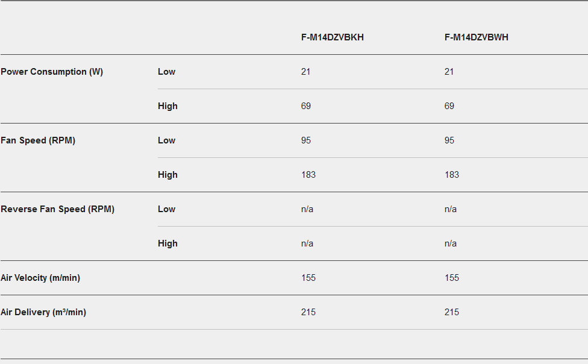The width and height of the screenshot is (588, 364).
Task: Click the F-M14DZVBKH model column header
Action: click(x=332, y=37)
